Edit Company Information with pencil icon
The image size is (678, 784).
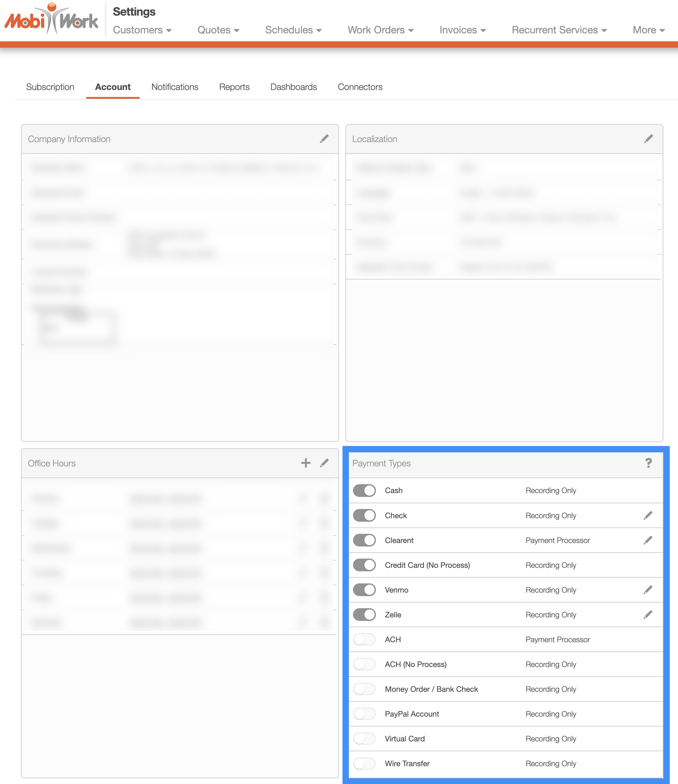(x=324, y=139)
